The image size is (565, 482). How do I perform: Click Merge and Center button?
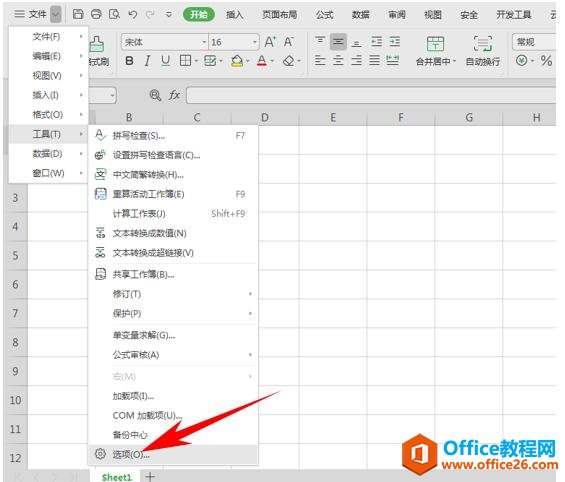point(436,51)
